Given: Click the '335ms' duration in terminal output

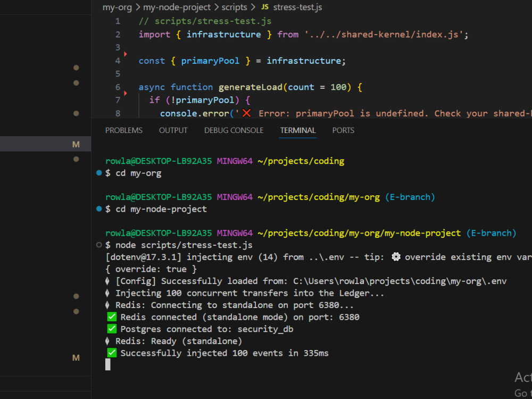Looking at the screenshot, I should [x=316, y=353].
